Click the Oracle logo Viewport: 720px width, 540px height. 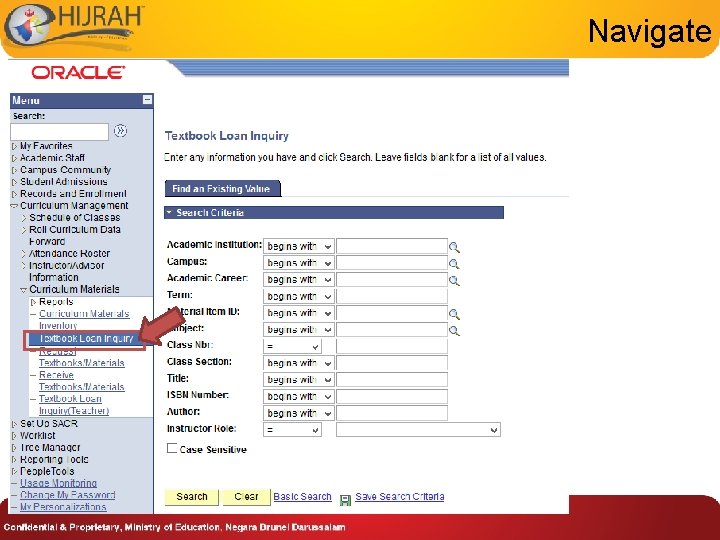click(78, 73)
